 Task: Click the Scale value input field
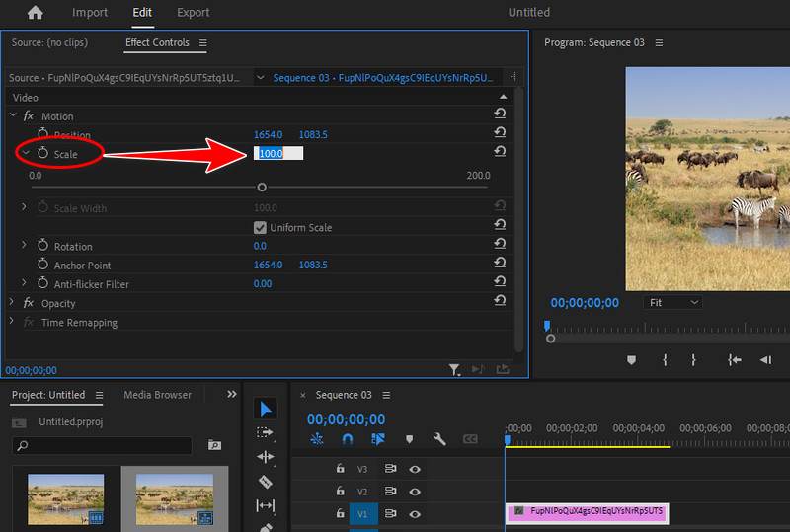click(278, 153)
